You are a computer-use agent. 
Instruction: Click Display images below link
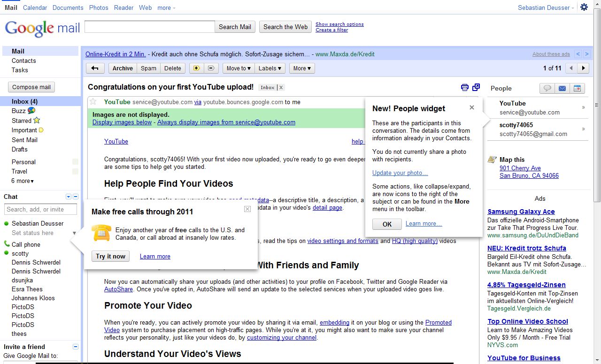tap(122, 122)
